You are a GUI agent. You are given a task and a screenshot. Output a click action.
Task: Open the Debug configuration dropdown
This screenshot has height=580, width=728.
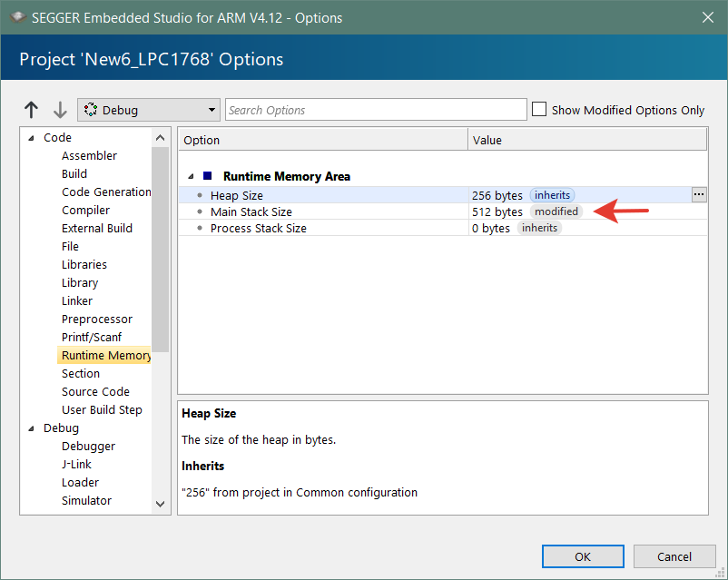pyautogui.click(x=149, y=110)
